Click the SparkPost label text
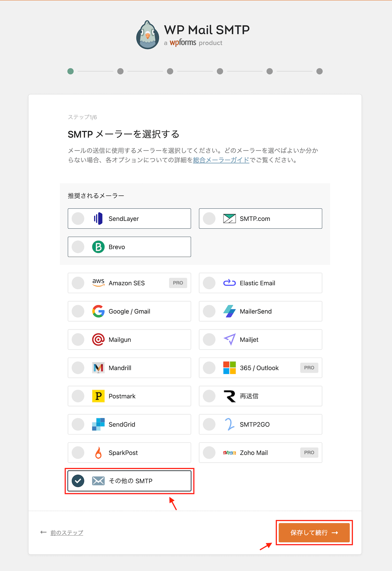 123,453
